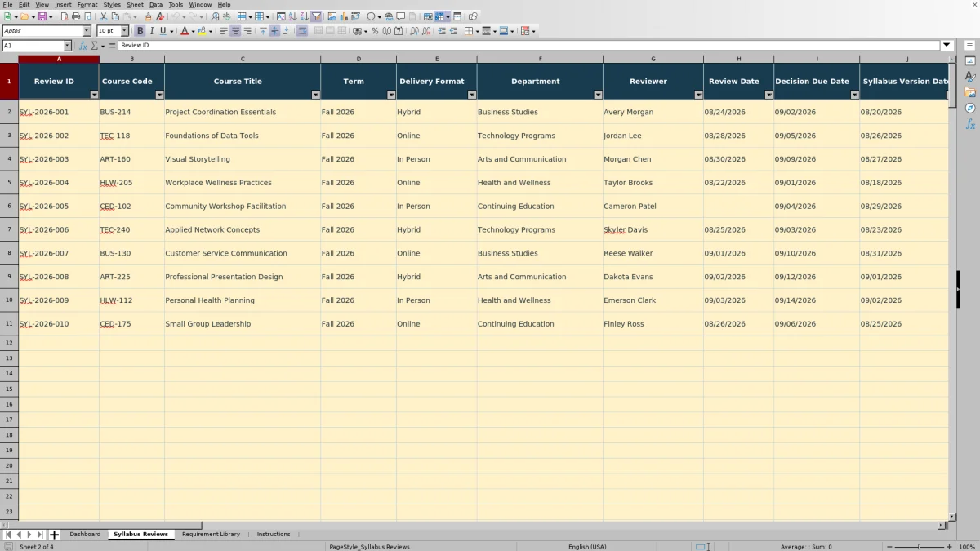980x551 pixels.
Task: Click the AutoFilter funnel icon
Action: point(316,16)
